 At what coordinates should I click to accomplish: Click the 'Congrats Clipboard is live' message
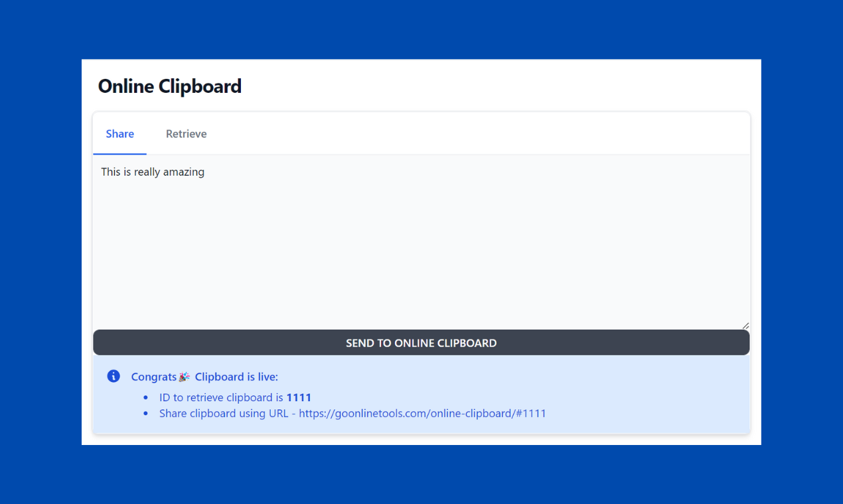point(204,376)
